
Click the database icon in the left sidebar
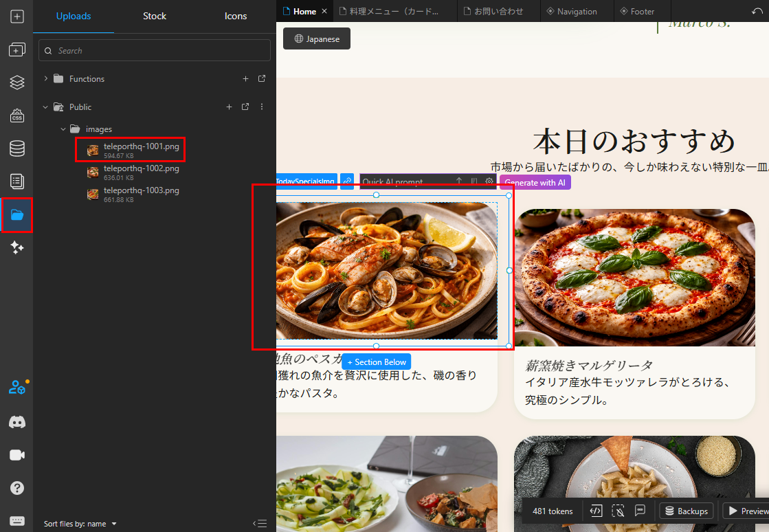pos(17,148)
